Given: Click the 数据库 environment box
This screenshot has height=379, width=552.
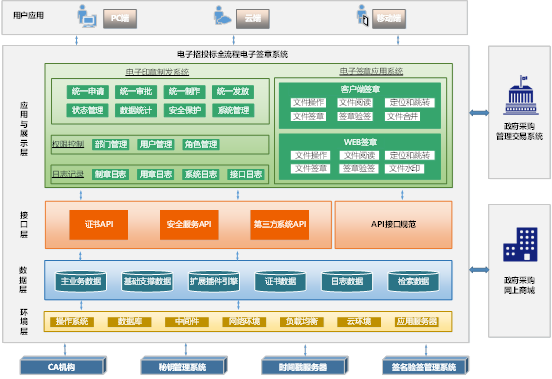Looking at the screenshot, I should [130, 322].
